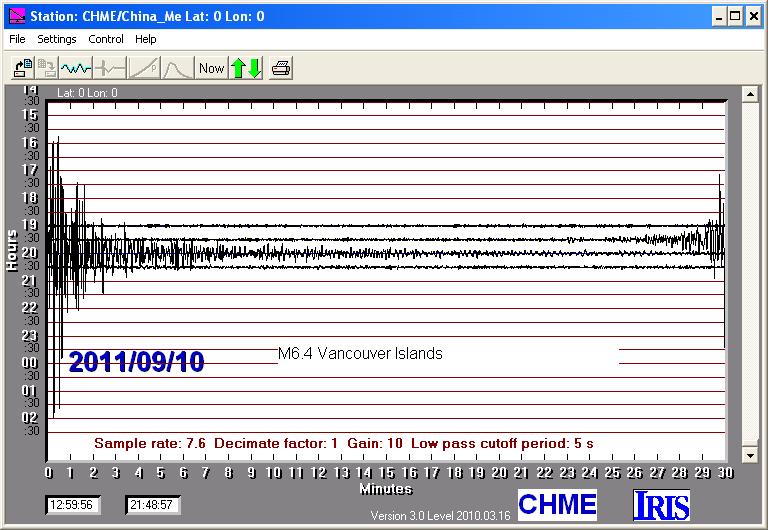The width and height of the screenshot is (768, 530).
Task: Click the 21:48:57 time field
Action: tap(152, 505)
